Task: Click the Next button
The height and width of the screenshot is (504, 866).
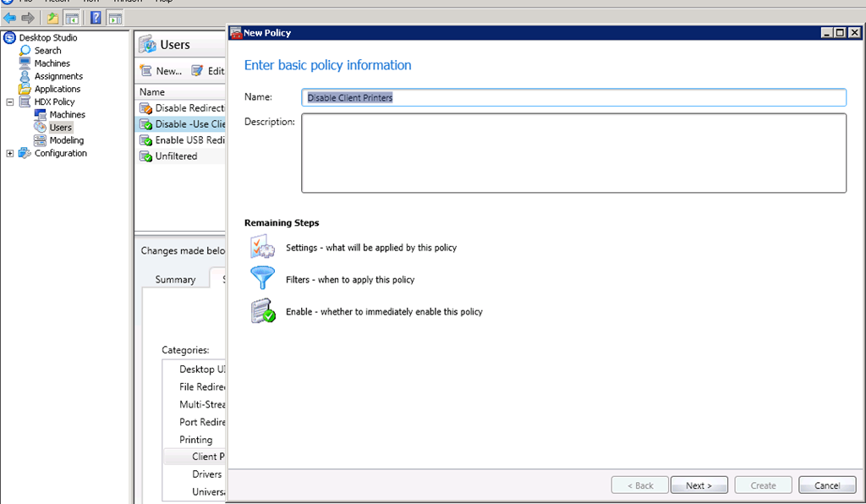Action: (x=699, y=485)
